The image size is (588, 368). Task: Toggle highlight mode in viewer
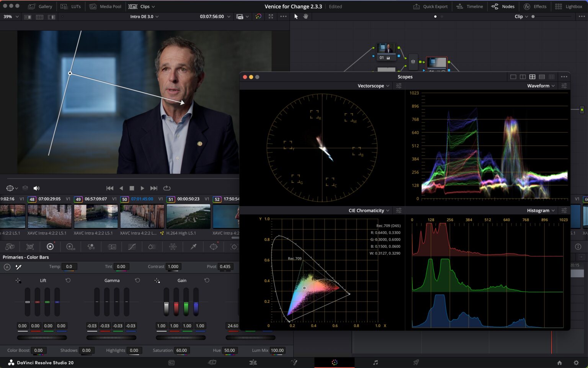[x=51, y=17]
